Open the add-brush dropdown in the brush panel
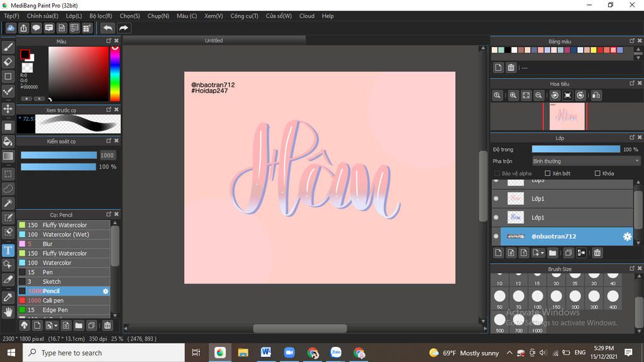The image size is (644, 362). [52, 326]
